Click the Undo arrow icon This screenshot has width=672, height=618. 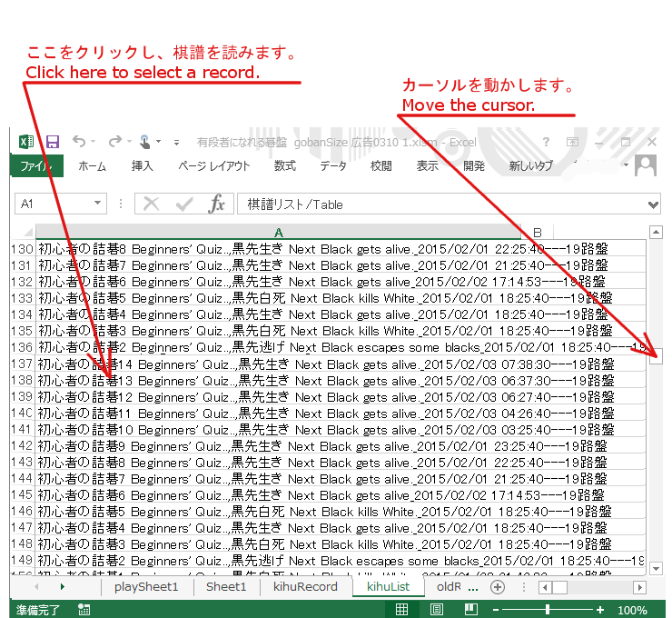click(79, 142)
